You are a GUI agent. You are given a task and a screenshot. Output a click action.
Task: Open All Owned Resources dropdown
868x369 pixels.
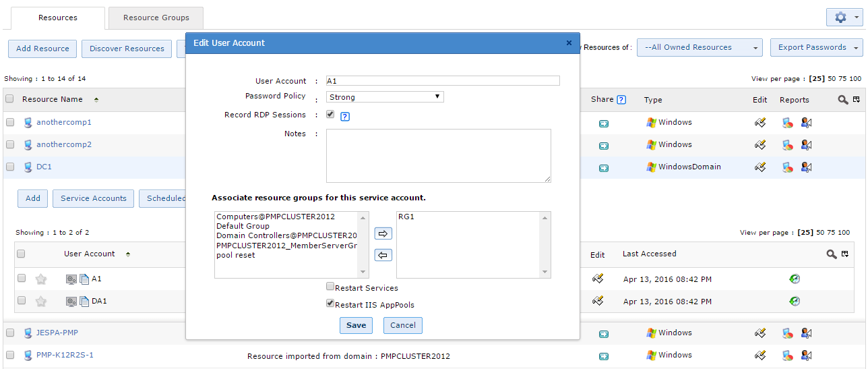point(700,47)
